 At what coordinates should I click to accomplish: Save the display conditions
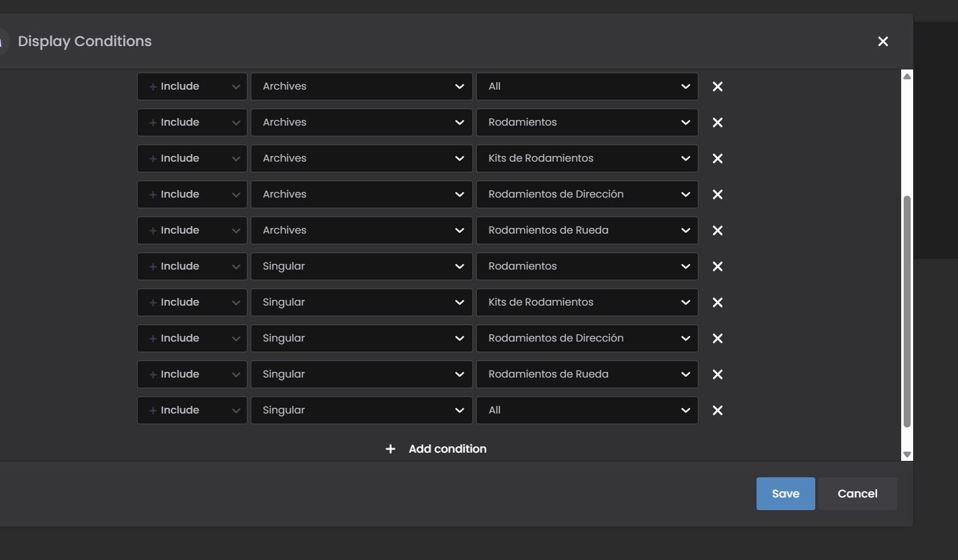pyautogui.click(x=785, y=494)
